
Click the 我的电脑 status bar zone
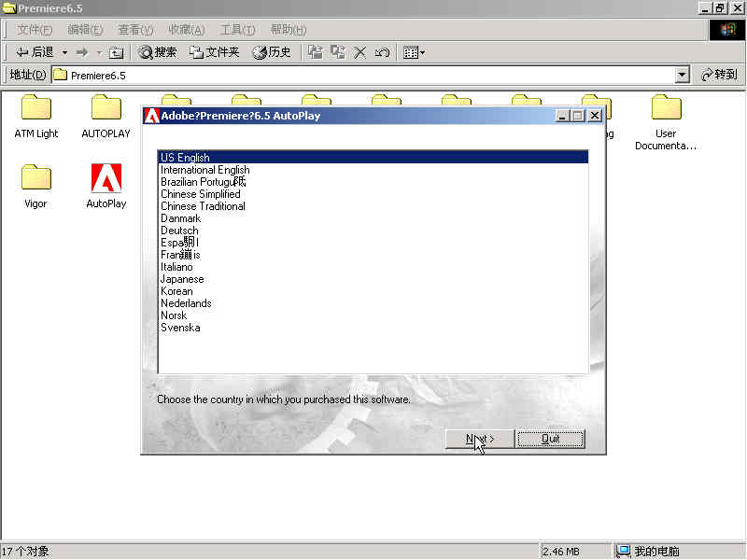[680, 552]
